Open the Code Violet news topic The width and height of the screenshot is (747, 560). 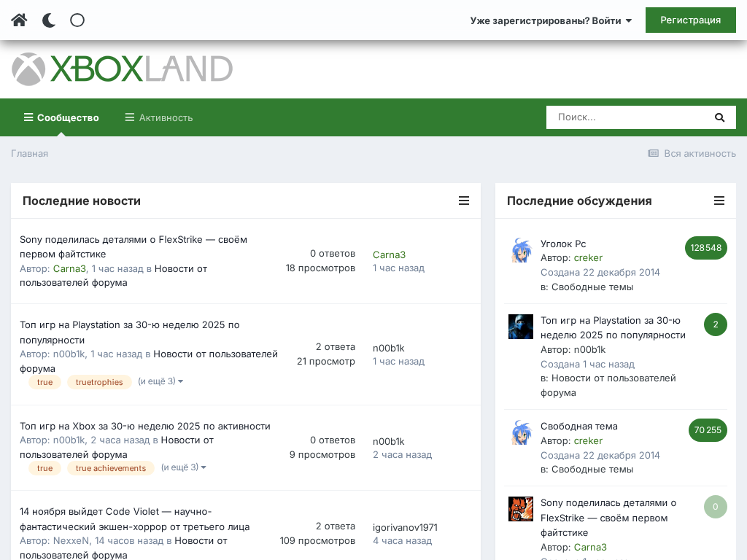pyautogui.click(x=134, y=518)
